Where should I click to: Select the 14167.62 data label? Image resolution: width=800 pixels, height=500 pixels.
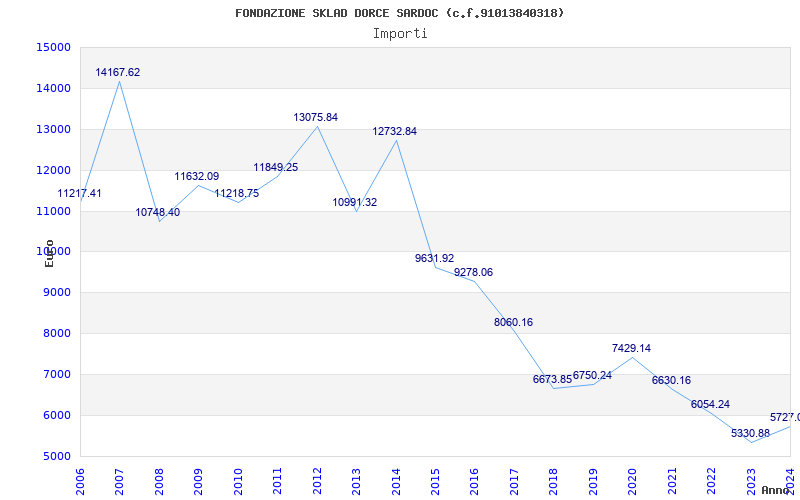118,72
